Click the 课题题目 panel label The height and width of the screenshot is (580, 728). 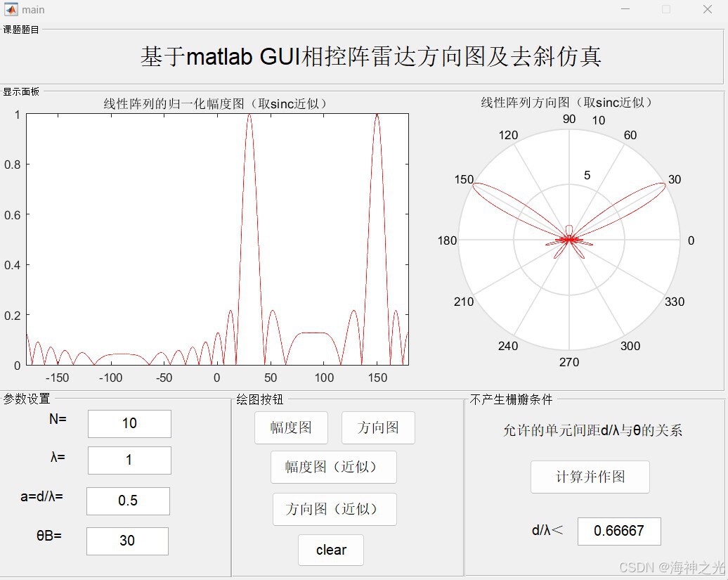click(x=21, y=30)
